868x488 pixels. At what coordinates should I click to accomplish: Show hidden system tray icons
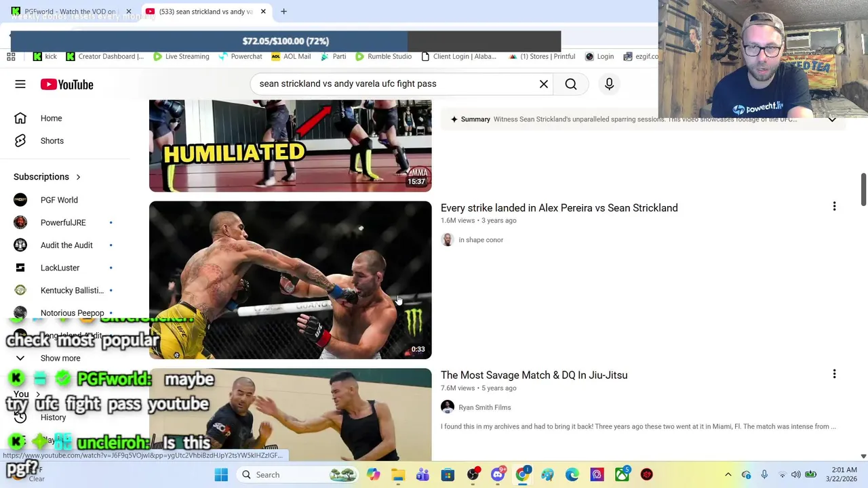pyautogui.click(x=728, y=474)
